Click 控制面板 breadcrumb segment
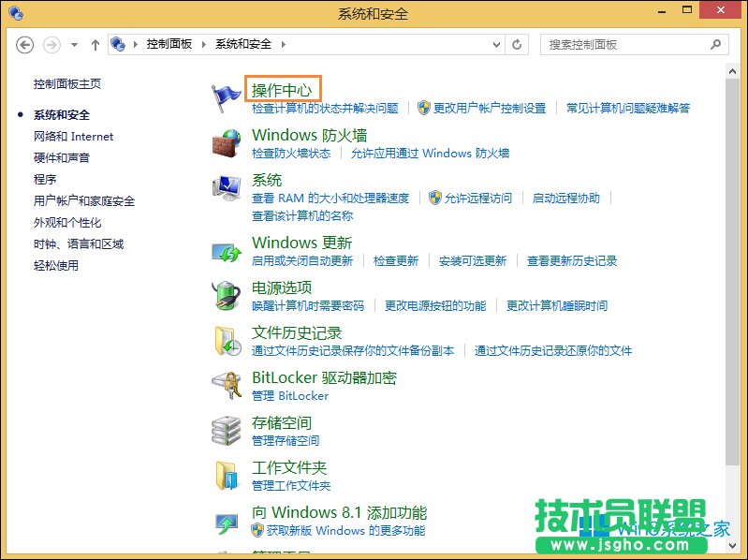Viewport: 748px width, 560px height. point(169,44)
